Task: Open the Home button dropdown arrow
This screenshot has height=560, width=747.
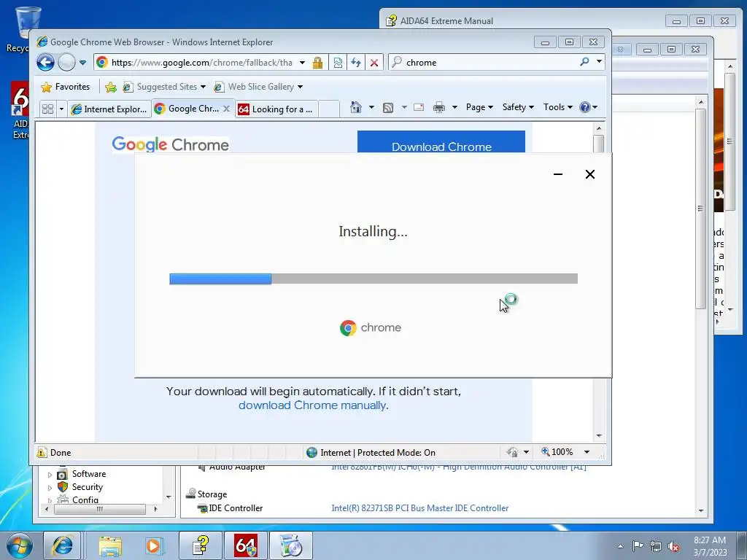Action: [371, 107]
